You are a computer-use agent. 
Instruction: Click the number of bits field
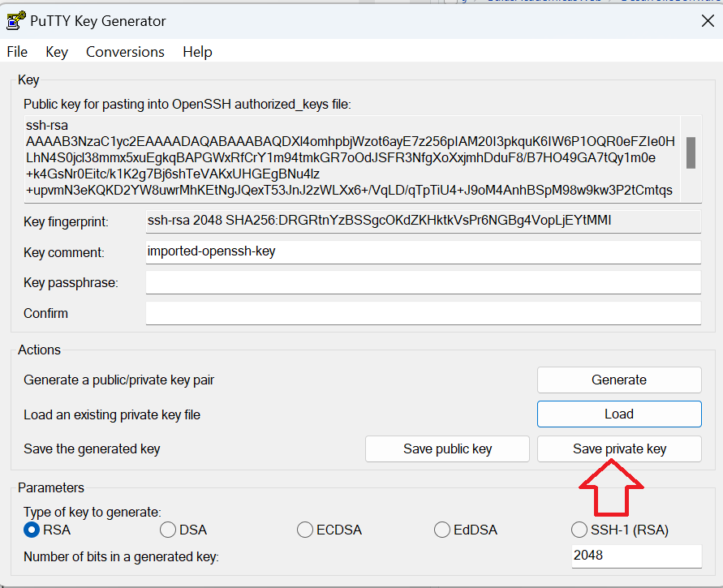tap(636, 556)
